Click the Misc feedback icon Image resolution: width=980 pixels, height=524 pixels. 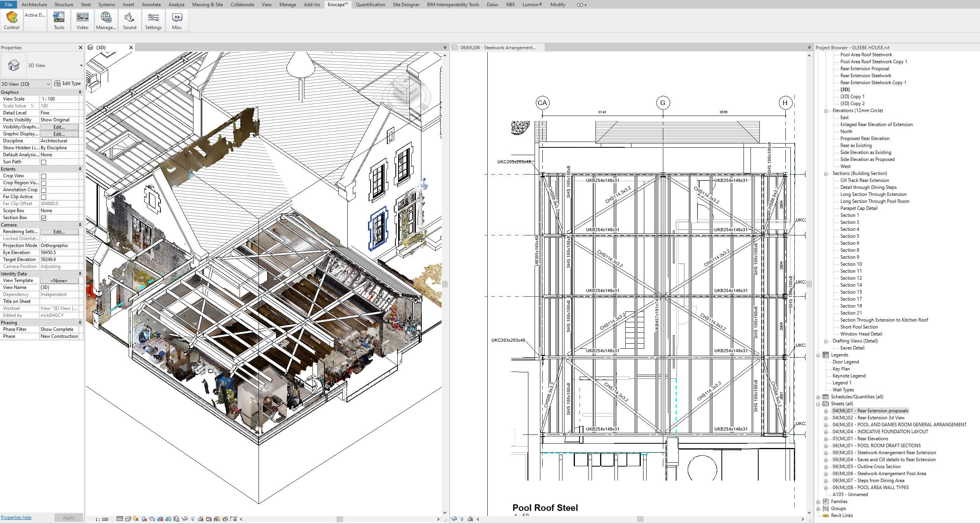pos(177,20)
